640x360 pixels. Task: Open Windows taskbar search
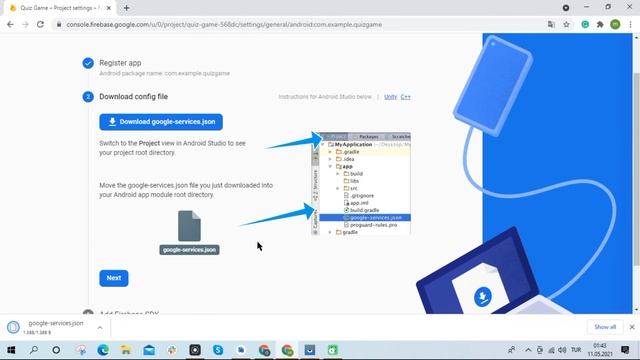pyautogui.click(x=34, y=350)
